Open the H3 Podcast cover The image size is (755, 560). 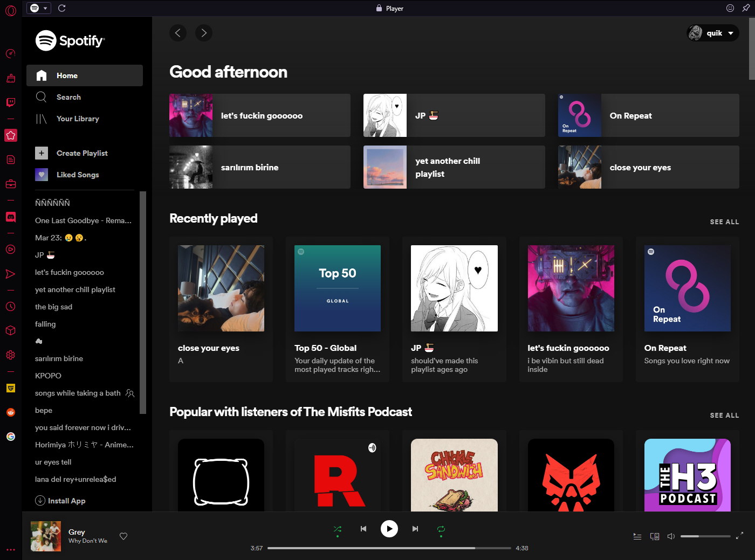(x=688, y=475)
